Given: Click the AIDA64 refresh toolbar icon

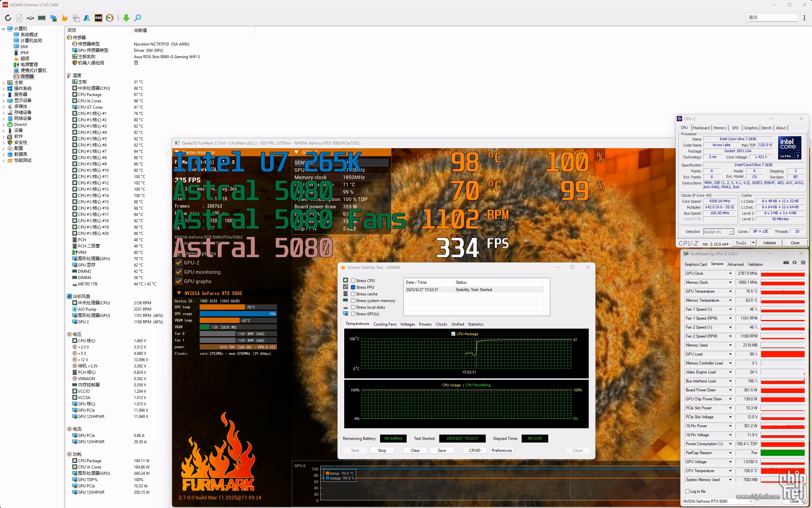Looking at the screenshot, I should [8, 18].
